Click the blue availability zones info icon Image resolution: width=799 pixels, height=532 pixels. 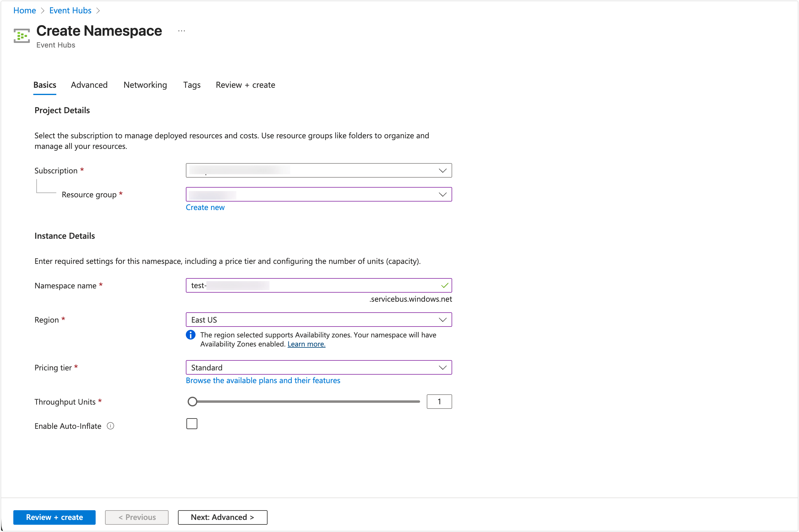point(191,335)
